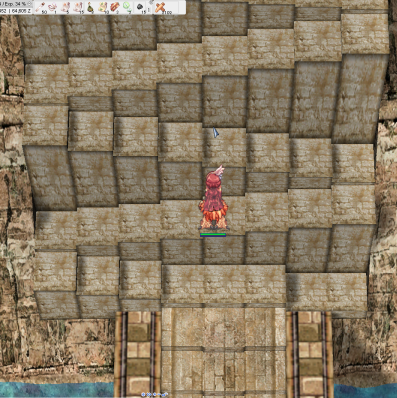Viewport: 397px width, 398px height.
Task: Select the pink ribbon item in hotbar
Action: click(x=53, y=7)
